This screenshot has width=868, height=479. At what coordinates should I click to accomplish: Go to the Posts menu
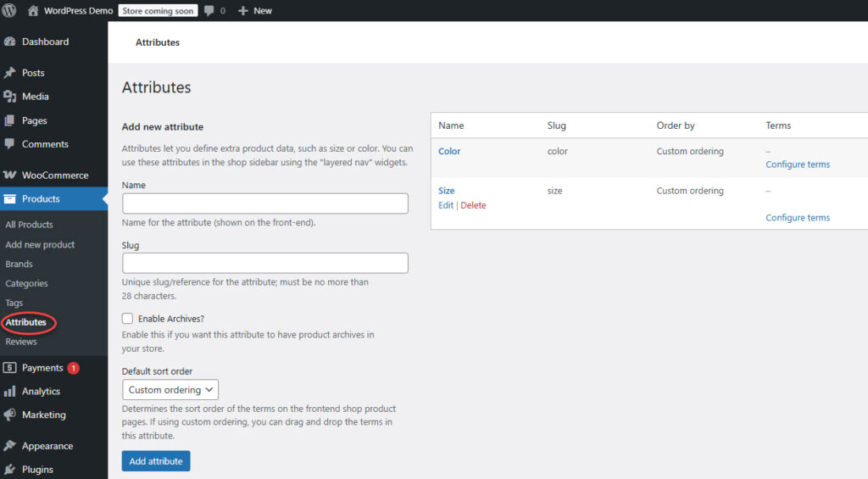coord(33,73)
